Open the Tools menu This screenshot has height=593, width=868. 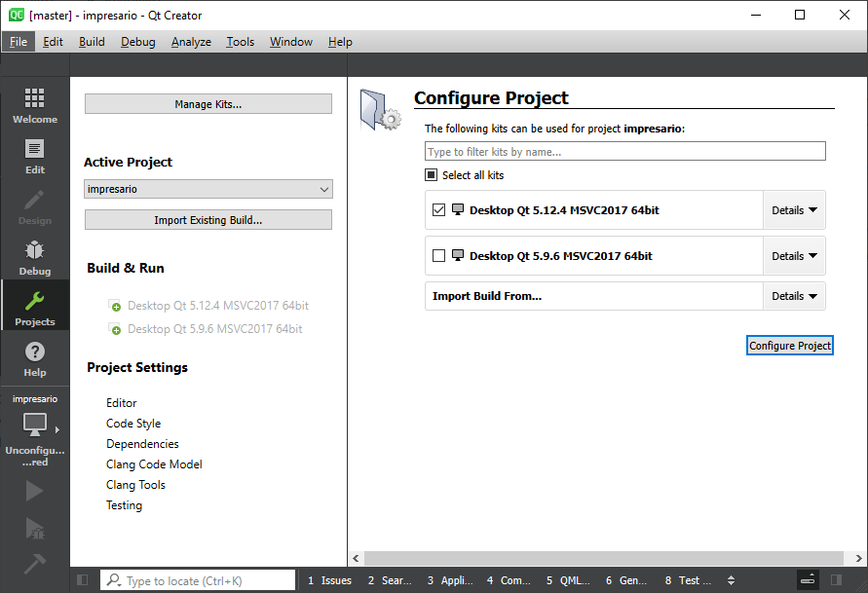click(x=240, y=42)
